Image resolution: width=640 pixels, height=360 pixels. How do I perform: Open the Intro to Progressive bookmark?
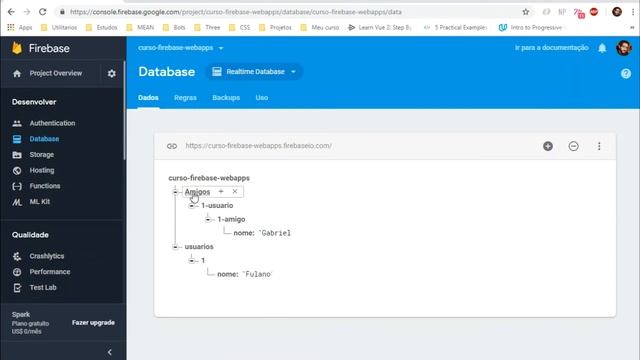click(531, 27)
